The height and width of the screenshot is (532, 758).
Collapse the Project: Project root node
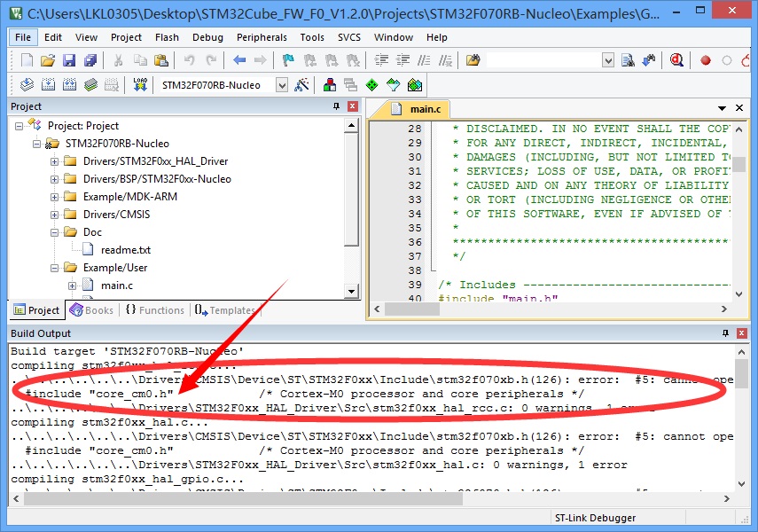tap(19, 126)
